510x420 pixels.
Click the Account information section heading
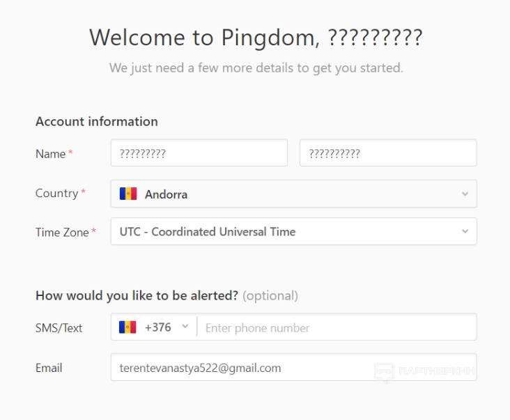tap(97, 122)
